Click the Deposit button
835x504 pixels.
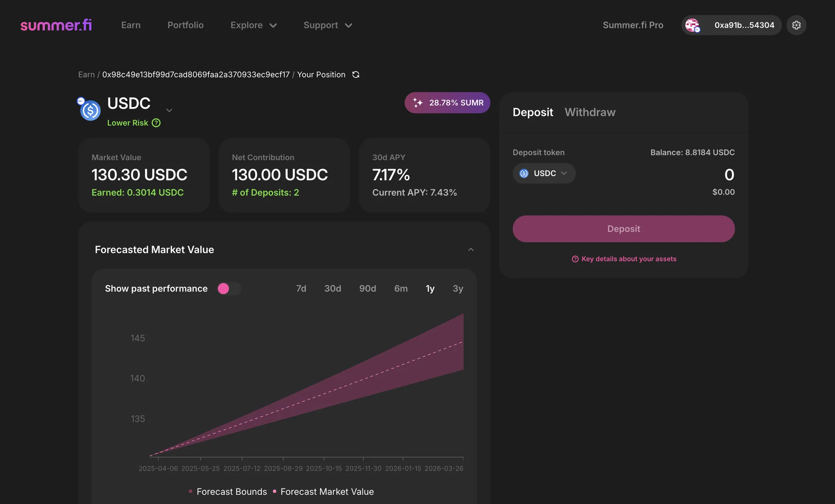tap(623, 229)
